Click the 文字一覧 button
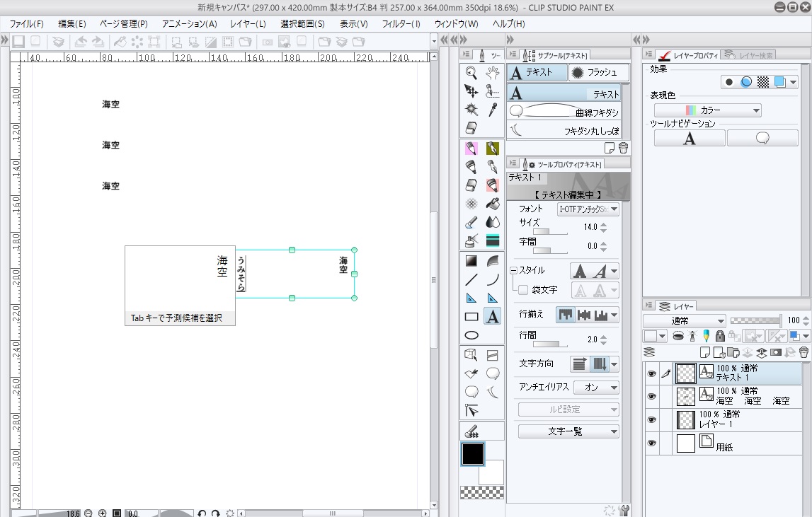Viewport: 812px width, 517px height. (568, 431)
